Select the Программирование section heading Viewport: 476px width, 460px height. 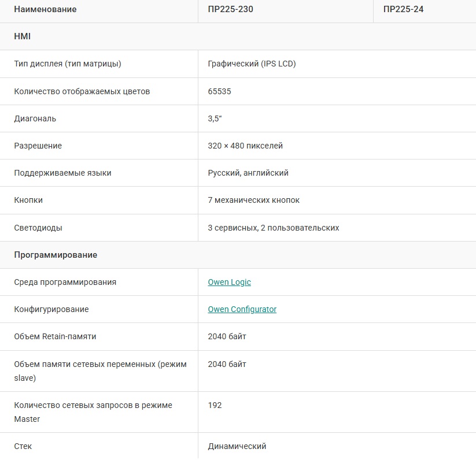(56, 255)
